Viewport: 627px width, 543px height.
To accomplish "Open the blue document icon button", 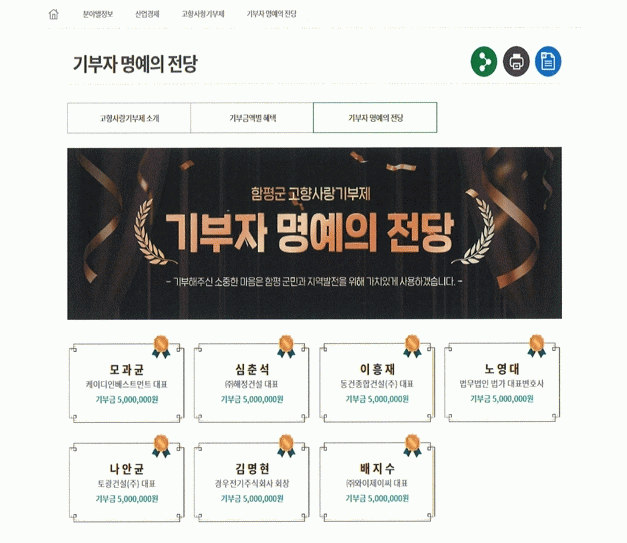I will tap(548, 62).
